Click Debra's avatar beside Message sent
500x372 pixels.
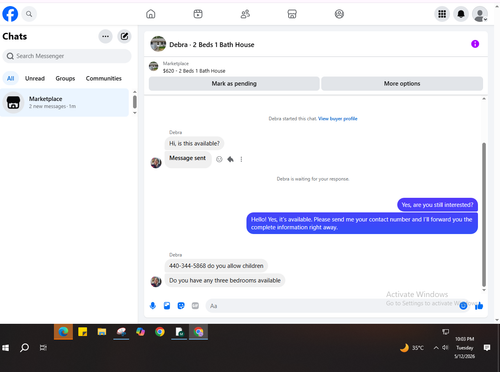(156, 163)
